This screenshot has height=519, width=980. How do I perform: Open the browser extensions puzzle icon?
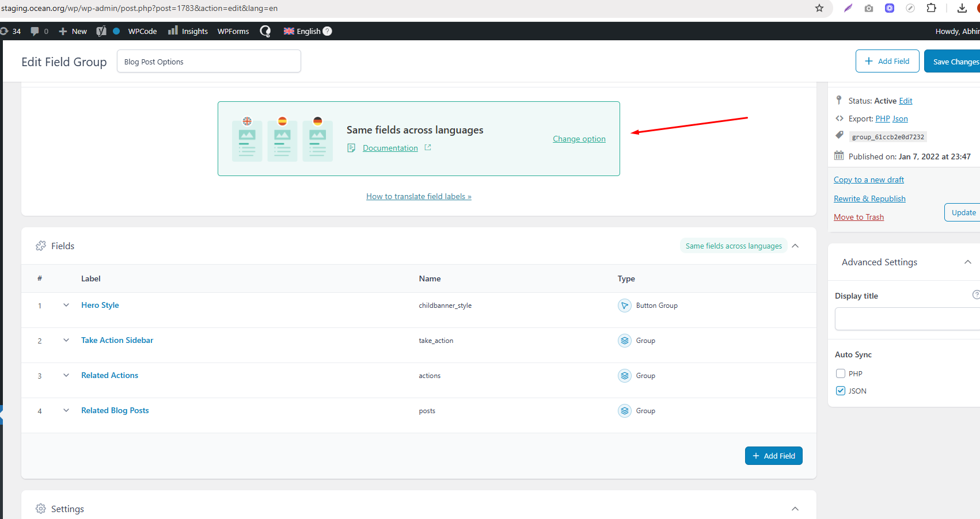[x=931, y=8]
